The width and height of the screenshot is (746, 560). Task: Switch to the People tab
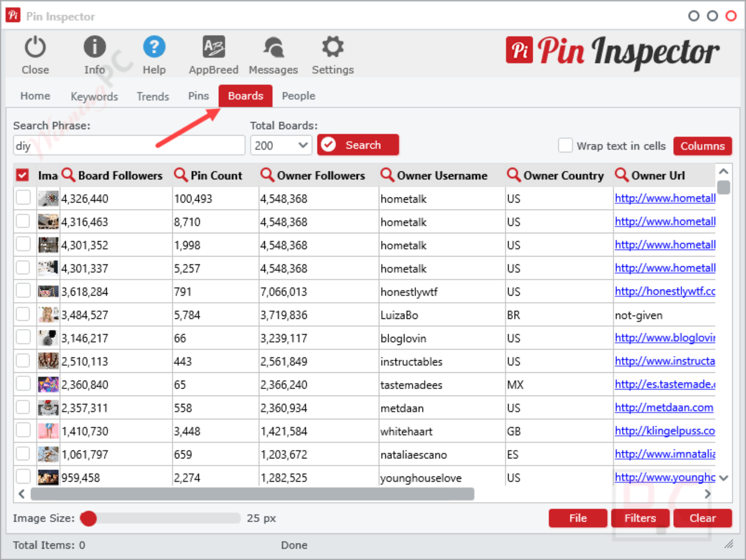[x=299, y=96]
